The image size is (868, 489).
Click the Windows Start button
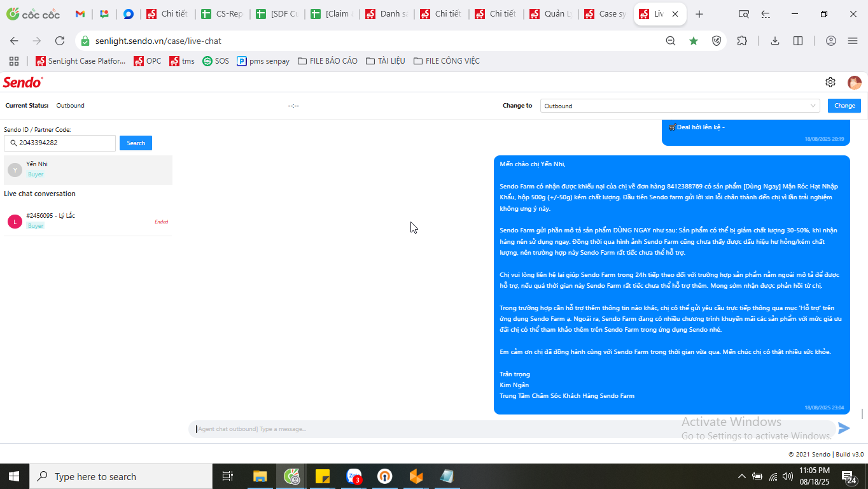coord(14,476)
